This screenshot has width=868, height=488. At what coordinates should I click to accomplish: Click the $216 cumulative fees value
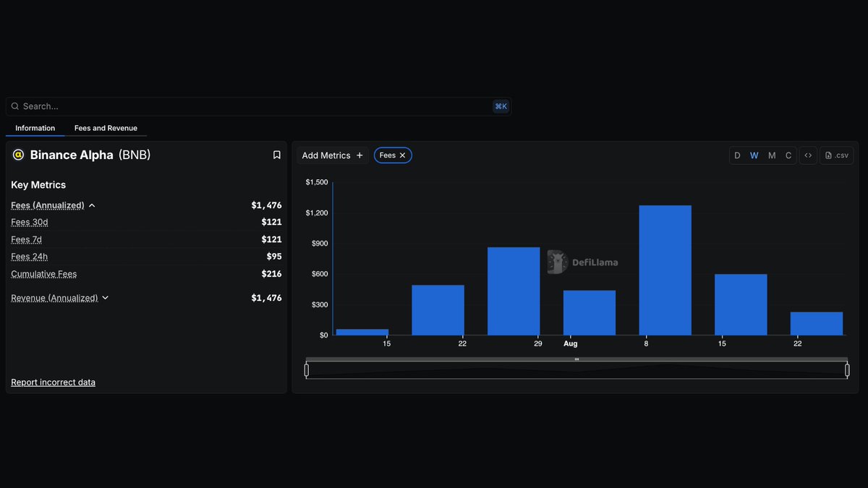click(271, 274)
